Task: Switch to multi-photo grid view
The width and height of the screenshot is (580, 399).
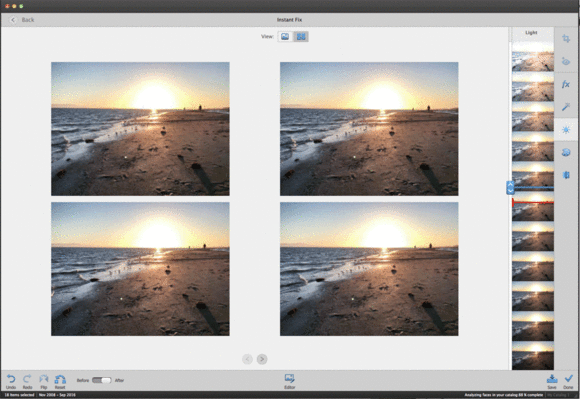Action: (301, 36)
